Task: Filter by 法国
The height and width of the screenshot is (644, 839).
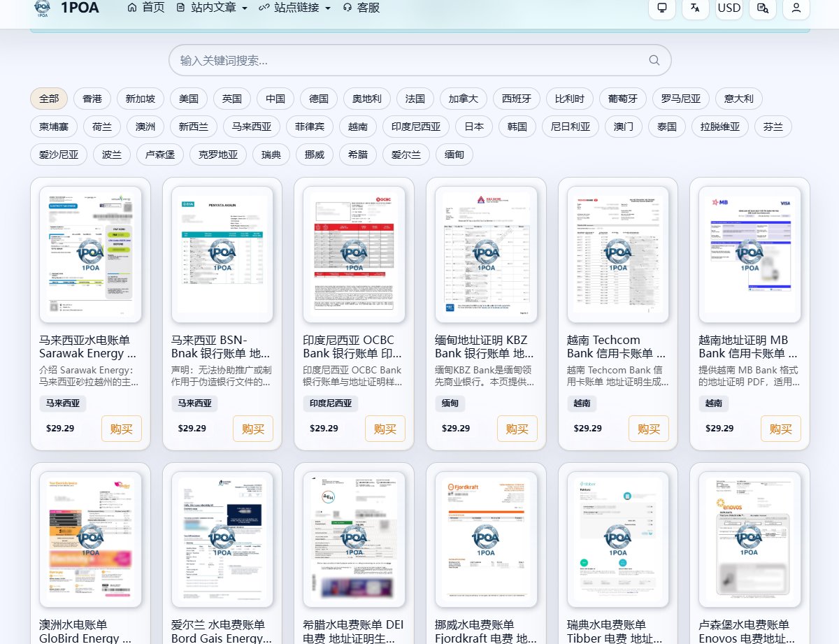Action: [415, 99]
